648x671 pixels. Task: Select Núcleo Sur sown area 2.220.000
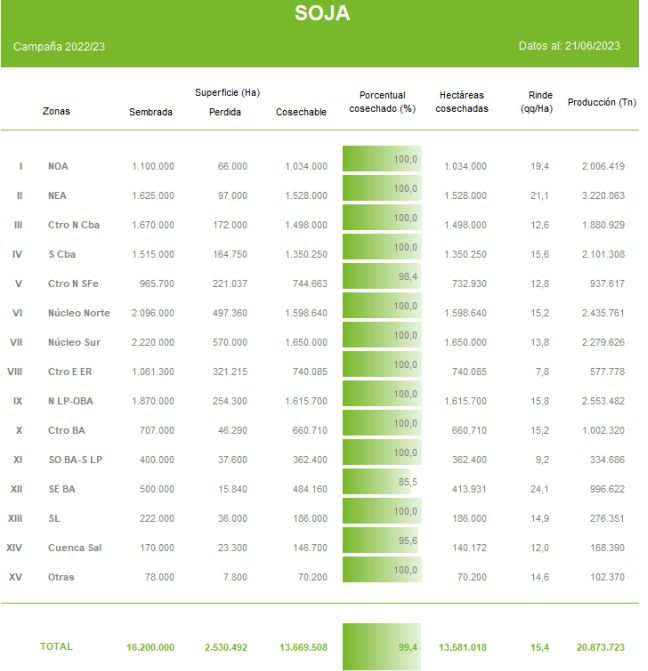152,343
